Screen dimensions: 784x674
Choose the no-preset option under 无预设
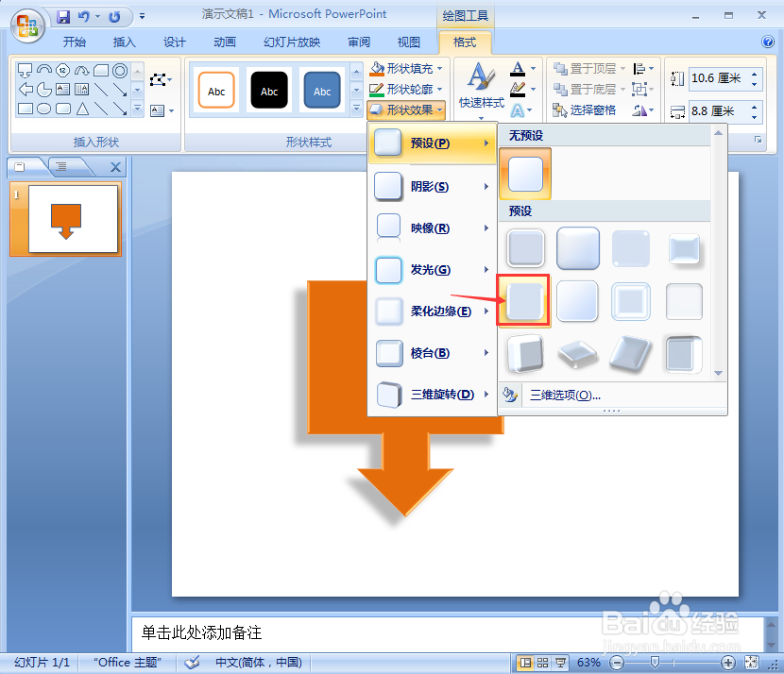[525, 174]
